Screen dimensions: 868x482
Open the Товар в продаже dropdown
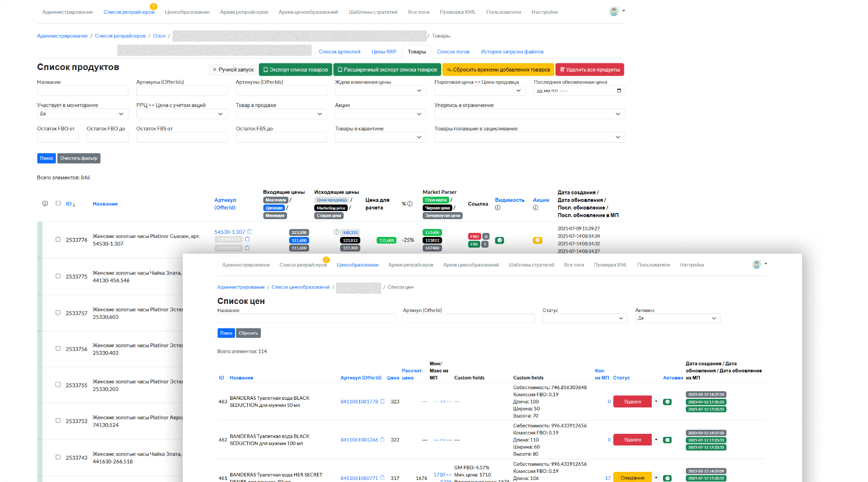pyautogui.click(x=281, y=114)
